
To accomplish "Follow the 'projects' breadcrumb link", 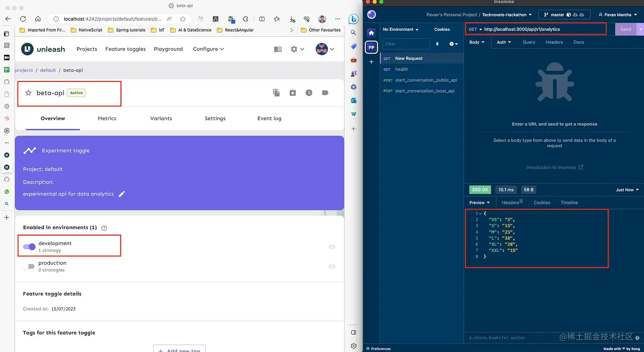I will click(24, 70).
